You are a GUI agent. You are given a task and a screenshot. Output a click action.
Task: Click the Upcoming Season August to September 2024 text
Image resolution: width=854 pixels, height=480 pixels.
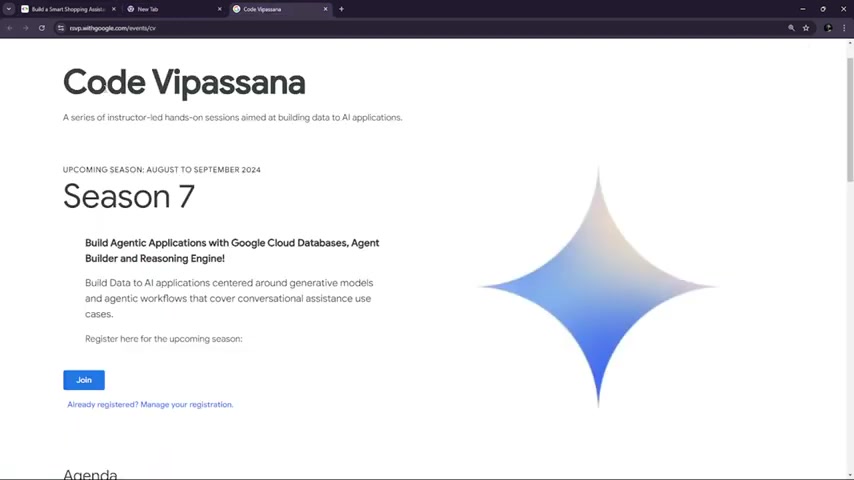click(162, 170)
